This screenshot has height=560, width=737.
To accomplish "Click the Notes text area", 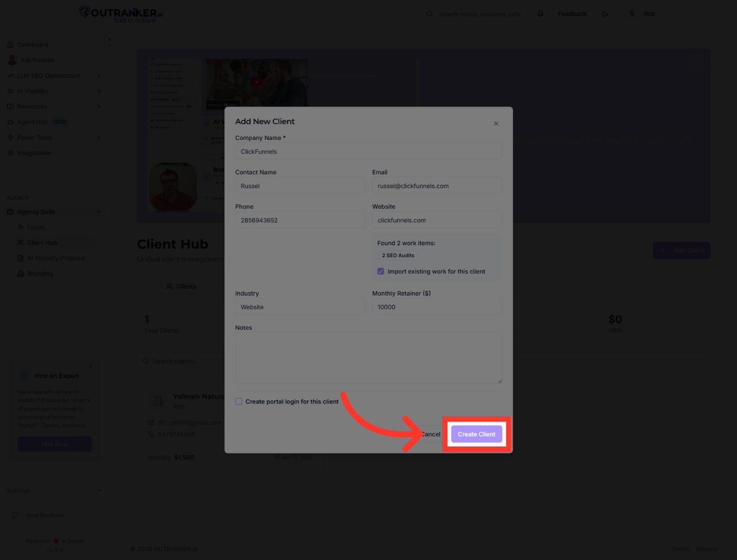I will click(368, 358).
